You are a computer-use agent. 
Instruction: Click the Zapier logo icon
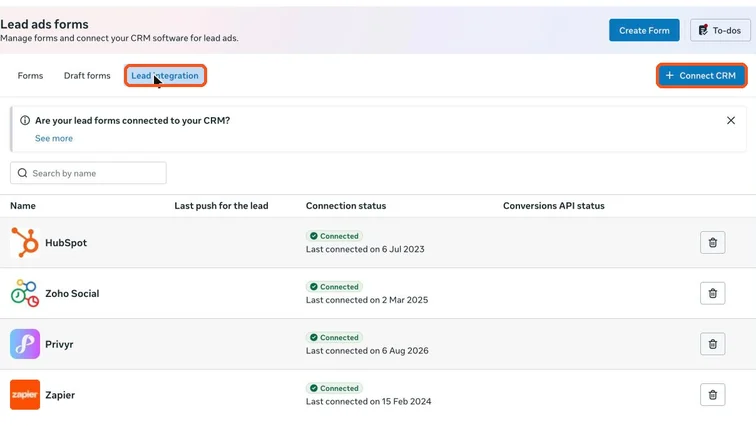[25, 395]
